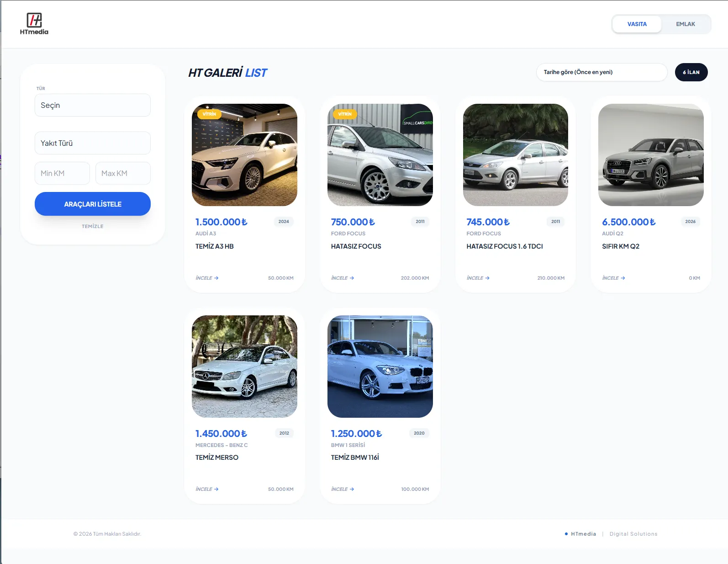728x564 pixels.
Task: Open the HATASIZ FOCUS 1.6 TDCI photo
Action: [x=516, y=155]
